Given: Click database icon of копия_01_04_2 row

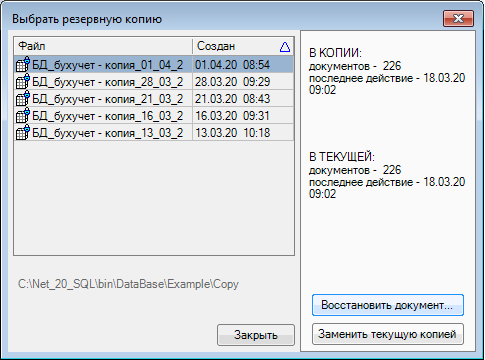Looking at the screenshot, I should pos(23,64).
